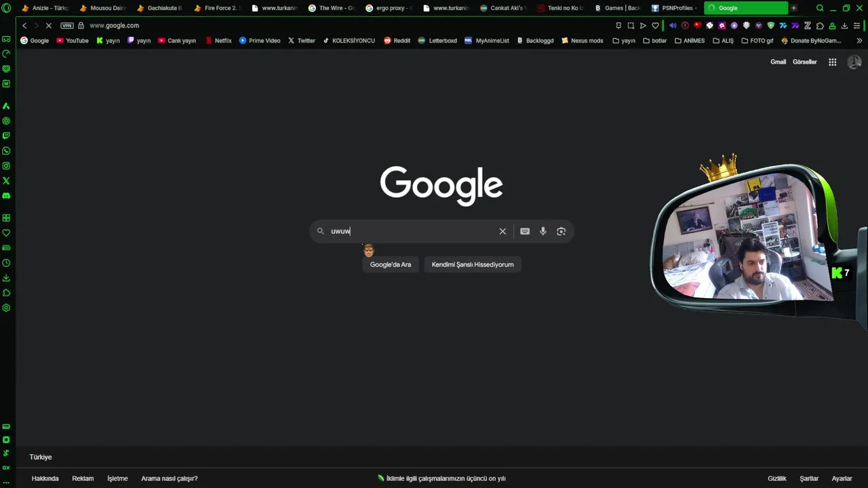Image resolution: width=868 pixels, height=488 pixels.
Task: Open the Reddit bookmark
Action: 397,41
